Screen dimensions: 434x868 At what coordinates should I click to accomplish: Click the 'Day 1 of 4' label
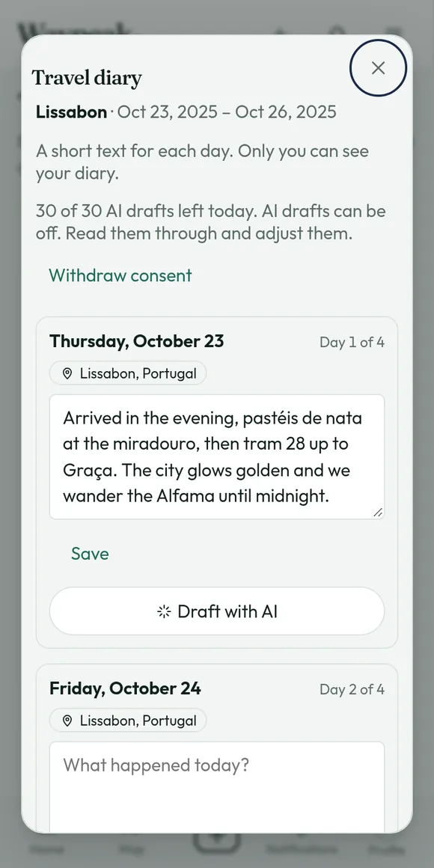352,342
